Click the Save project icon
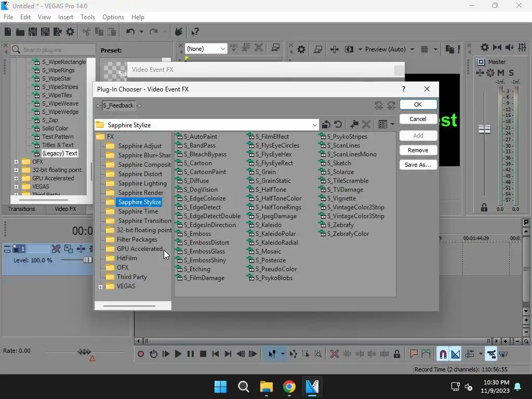The height and width of the screenshot is (399, 532). [33, 32]
